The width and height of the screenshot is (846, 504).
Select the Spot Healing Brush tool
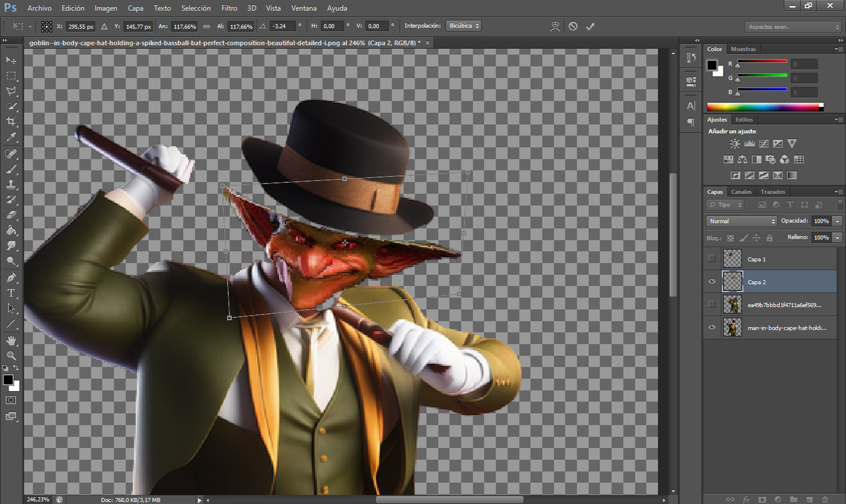[11, 153]
